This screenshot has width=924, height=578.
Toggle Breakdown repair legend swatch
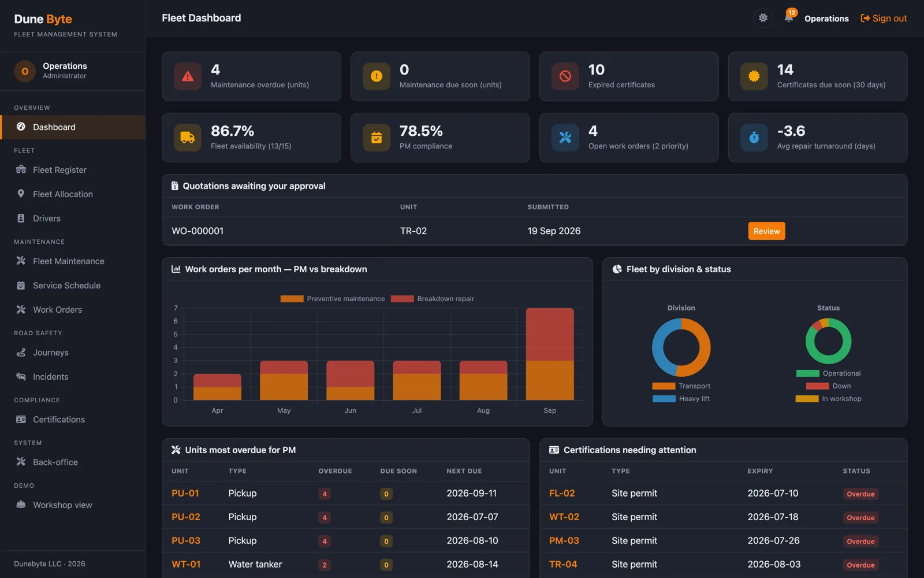click(x=402, y=299)
